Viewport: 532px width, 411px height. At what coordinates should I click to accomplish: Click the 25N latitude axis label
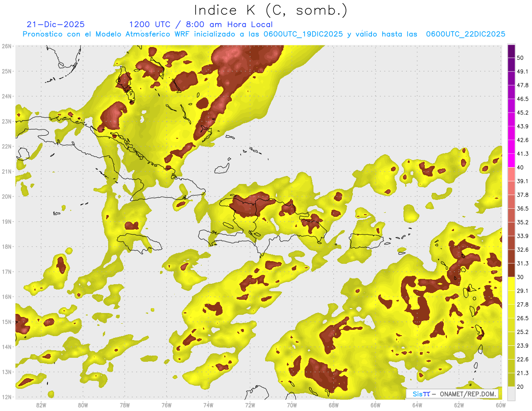click(7, 71)
